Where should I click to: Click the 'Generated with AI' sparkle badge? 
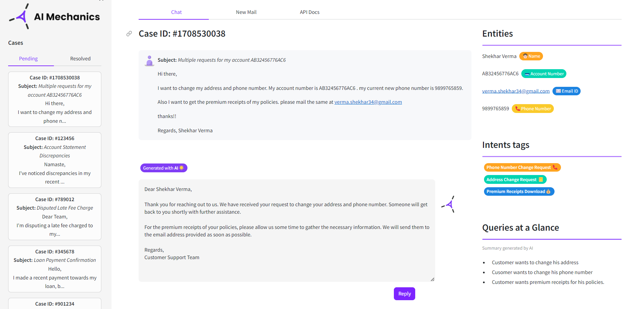click(x=164, y=168)
